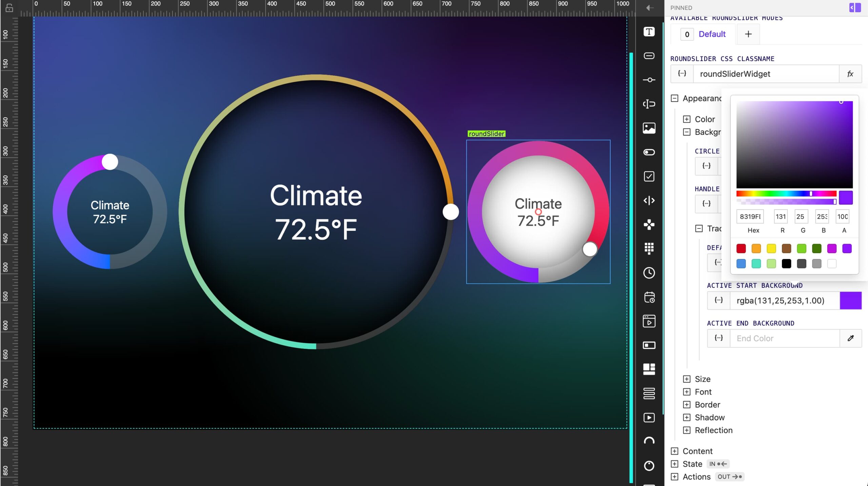Click the eyedropper for Active End Background
868x486 pixels.
click(x=850, y=338)
